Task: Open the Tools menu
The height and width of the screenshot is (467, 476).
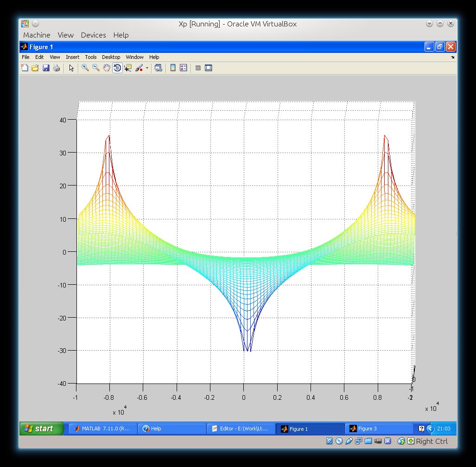Action: (x=90, y=57)
